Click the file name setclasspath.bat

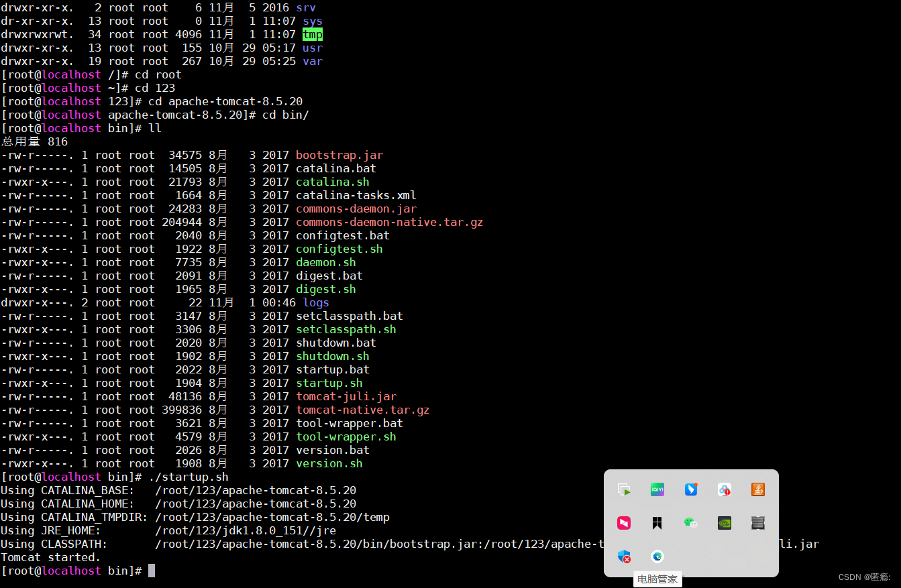(350, 316)
